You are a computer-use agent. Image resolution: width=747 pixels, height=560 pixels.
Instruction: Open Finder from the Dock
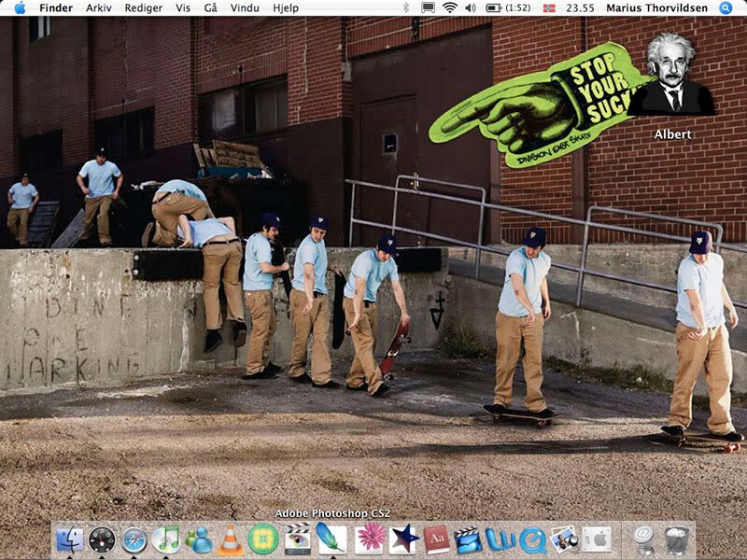point(70,539)
